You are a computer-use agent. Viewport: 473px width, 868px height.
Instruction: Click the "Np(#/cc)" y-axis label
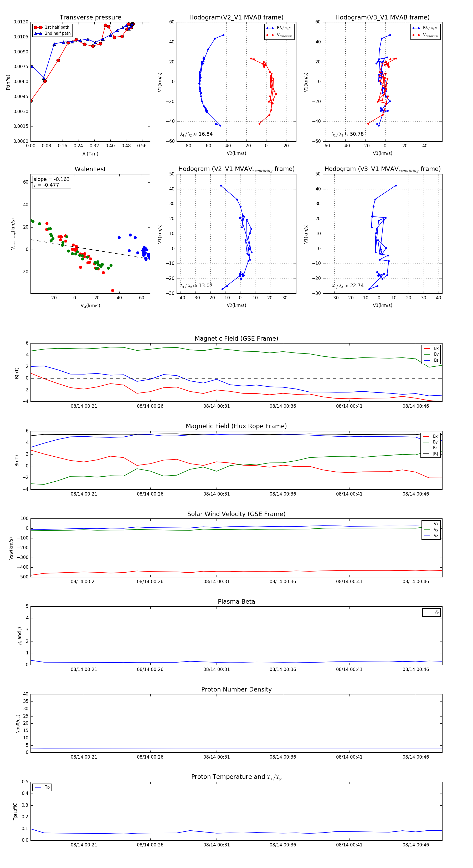pos(18,724)
